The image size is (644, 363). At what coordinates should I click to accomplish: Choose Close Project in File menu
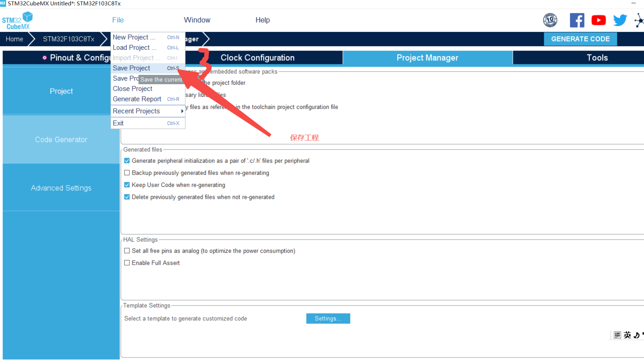tap(148, 89)
